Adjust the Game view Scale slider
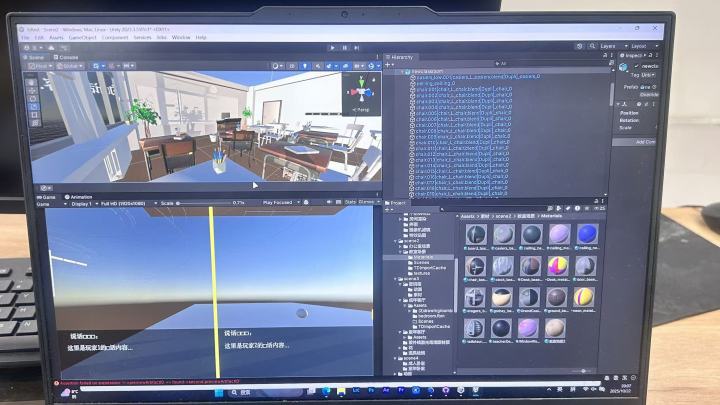 click(202, 202)
